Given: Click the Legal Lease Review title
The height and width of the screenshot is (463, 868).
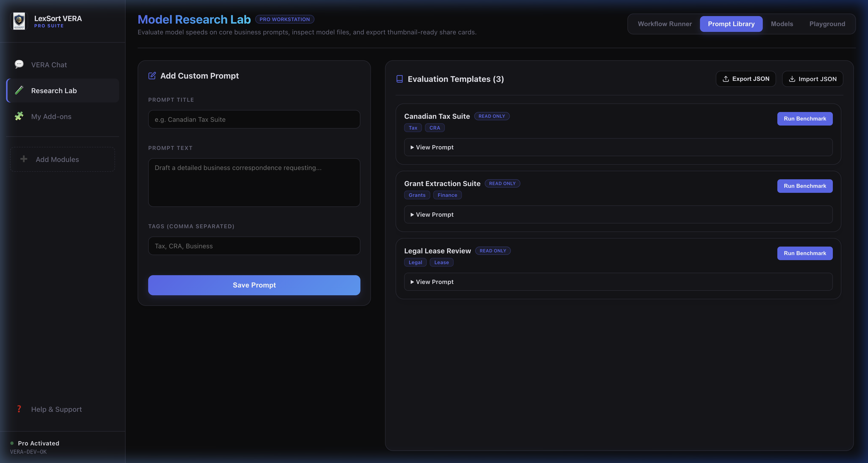Looking at the screenshot, I should pyautogui.click(x=437, y=251).
